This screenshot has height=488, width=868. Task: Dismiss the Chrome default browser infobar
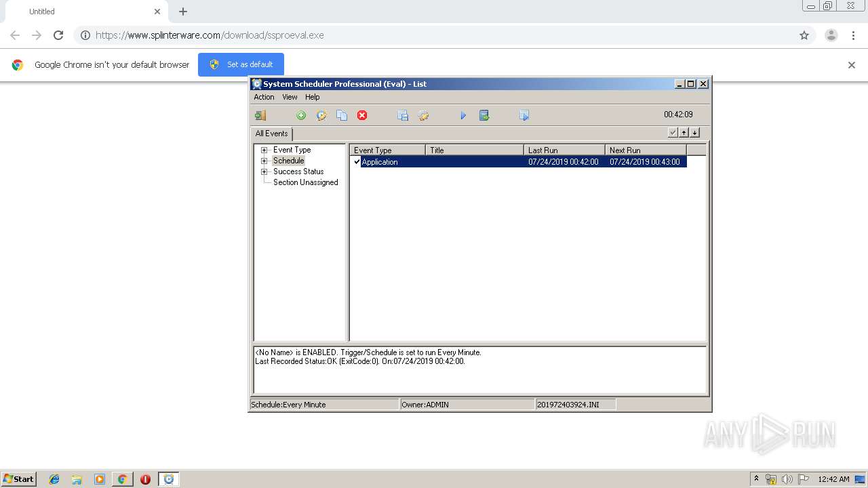pyautogui.click(x=852, y=65)
